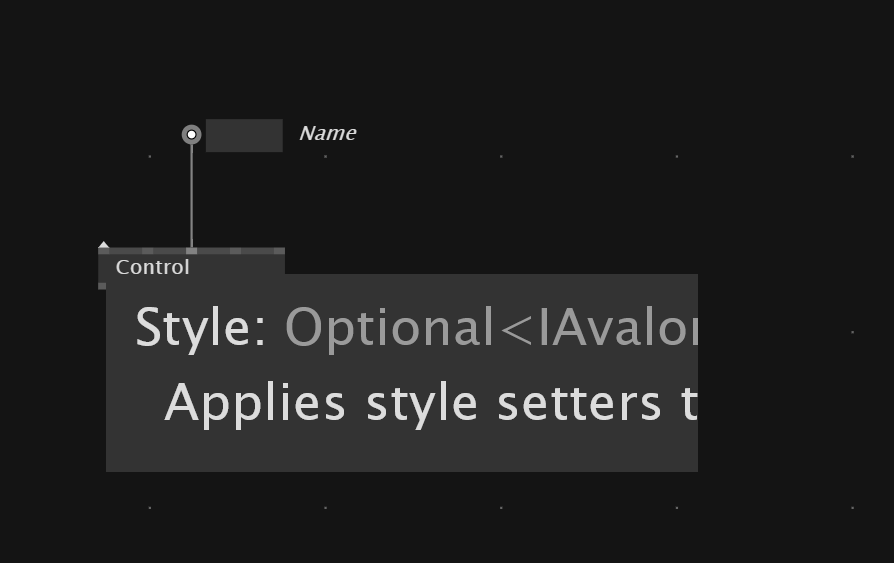
Task: Click the empty value field of Name IOBox
Action: pos(244,135)
